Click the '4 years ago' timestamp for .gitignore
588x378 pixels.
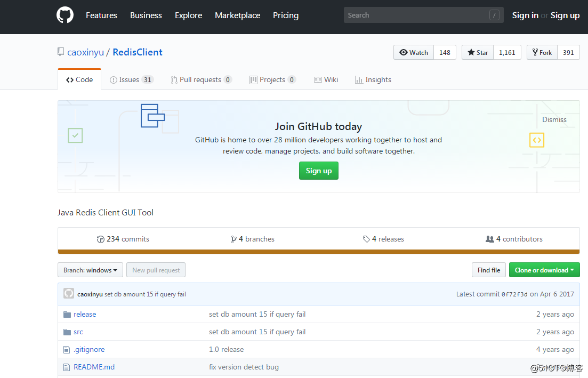555,350
